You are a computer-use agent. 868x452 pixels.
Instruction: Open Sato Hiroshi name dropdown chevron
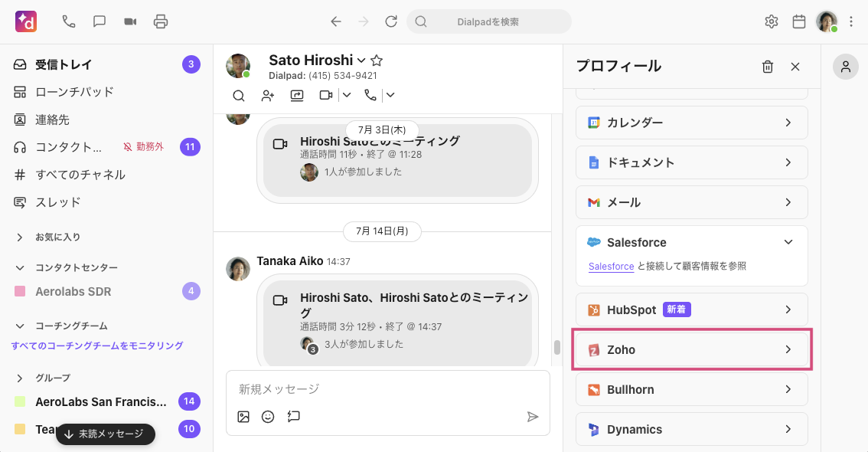[361, 61]
